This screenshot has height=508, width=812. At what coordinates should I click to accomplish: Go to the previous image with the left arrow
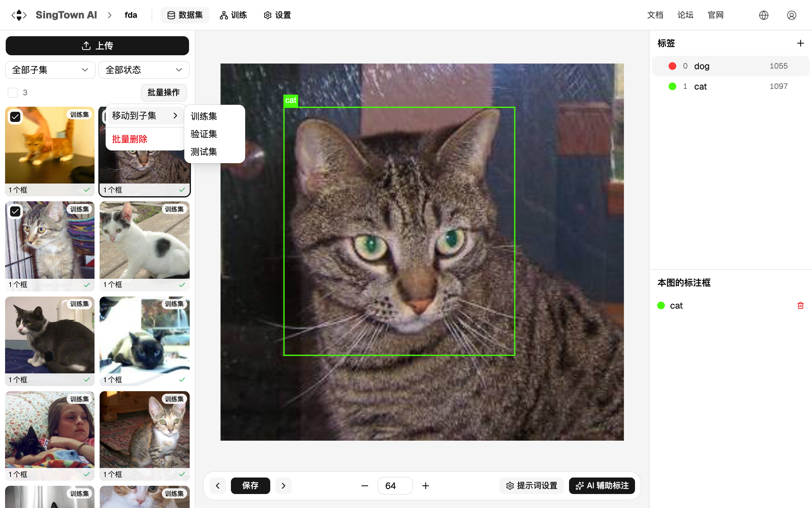(x=218, y=485)
